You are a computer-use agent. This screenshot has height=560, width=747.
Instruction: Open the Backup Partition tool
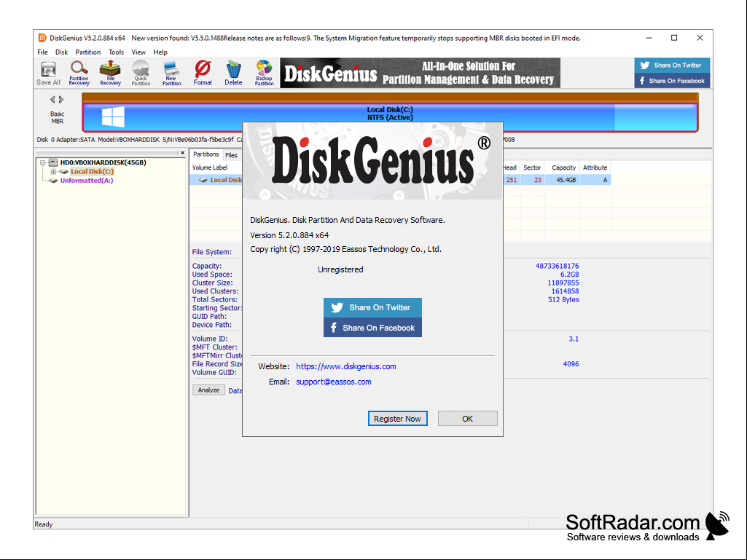click(264, 74)
